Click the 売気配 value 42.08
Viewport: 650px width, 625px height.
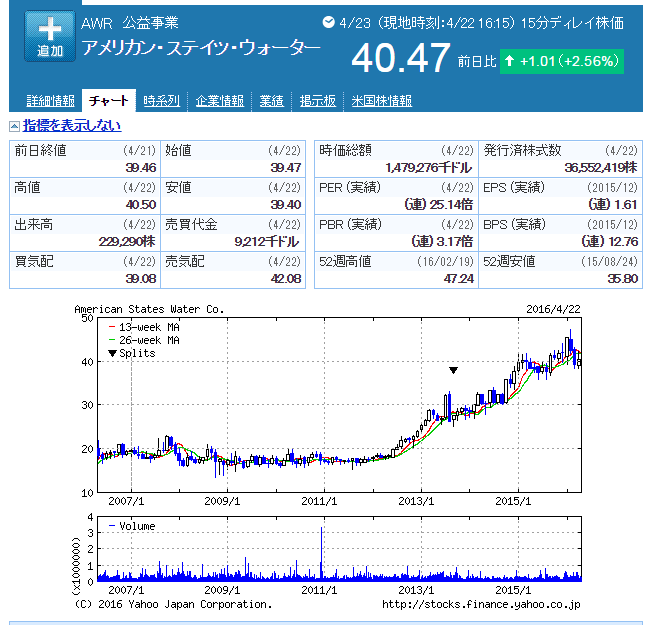286,279
